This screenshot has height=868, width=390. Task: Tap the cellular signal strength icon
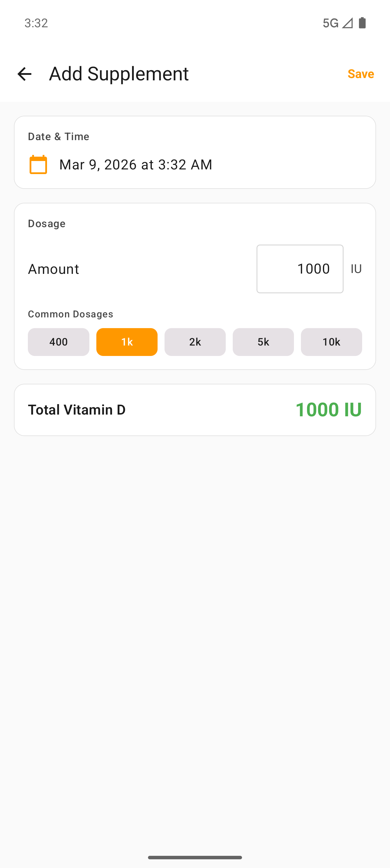(x=348, y=23)
